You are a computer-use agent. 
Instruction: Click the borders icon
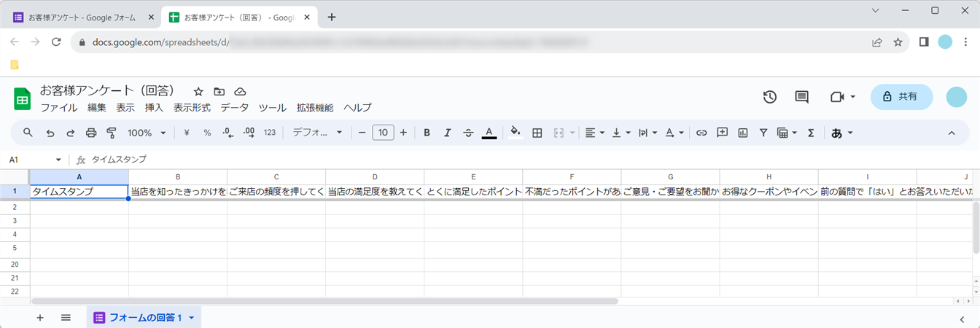(x=537, y=133)
